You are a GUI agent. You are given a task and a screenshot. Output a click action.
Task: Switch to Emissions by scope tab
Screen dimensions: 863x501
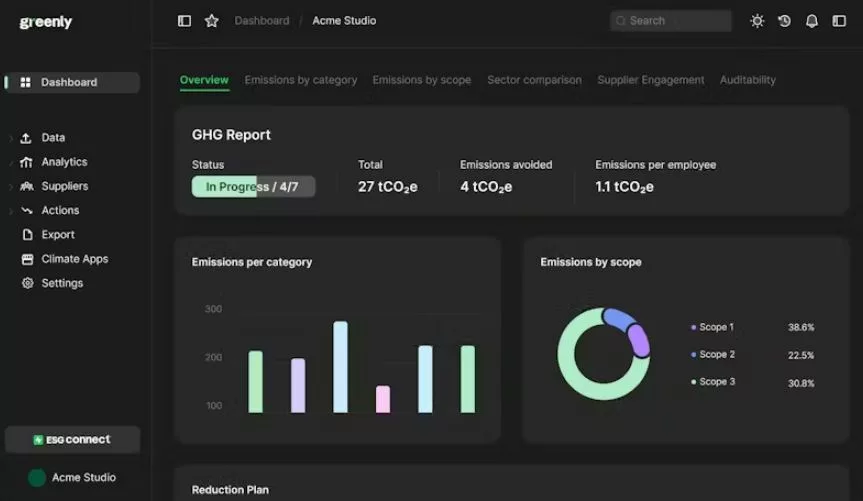(x=422, y=80)
